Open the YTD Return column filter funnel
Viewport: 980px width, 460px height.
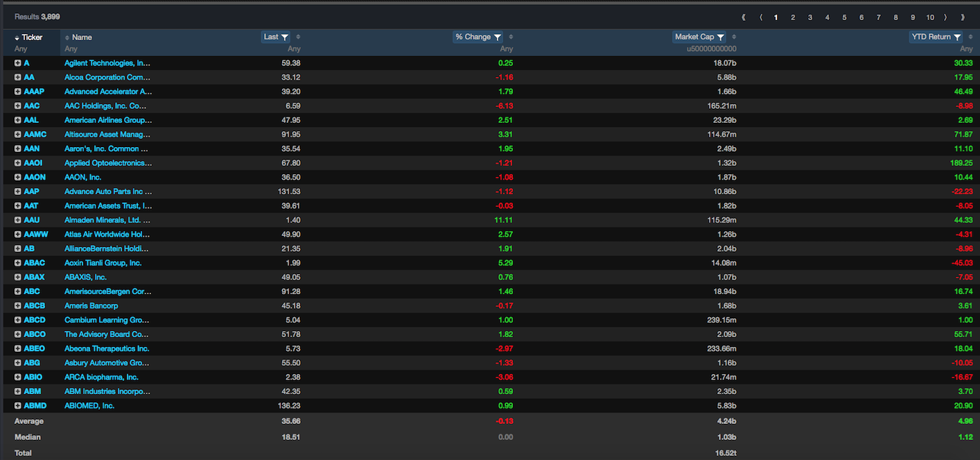957,37
